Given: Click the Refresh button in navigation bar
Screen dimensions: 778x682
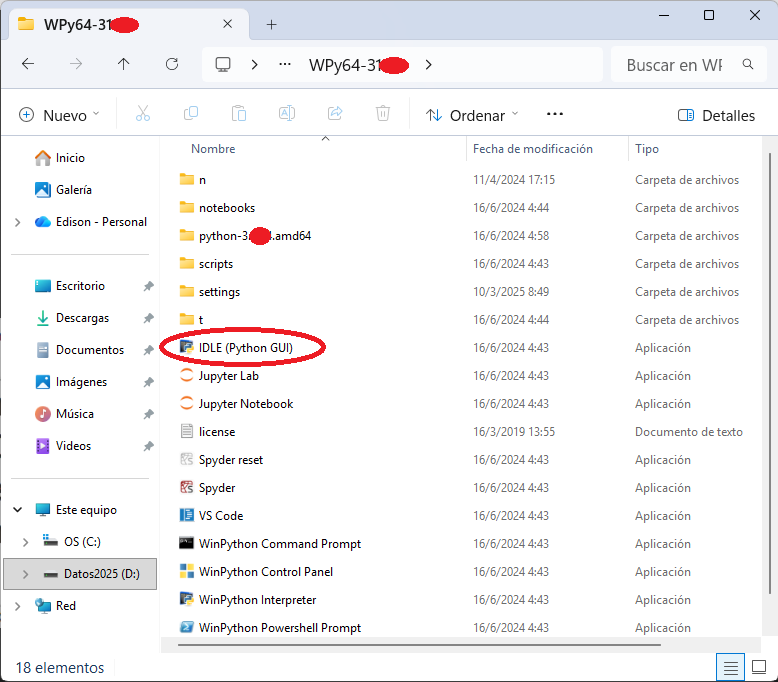Looking at the screenshot, I should click(x=171, y=64).
